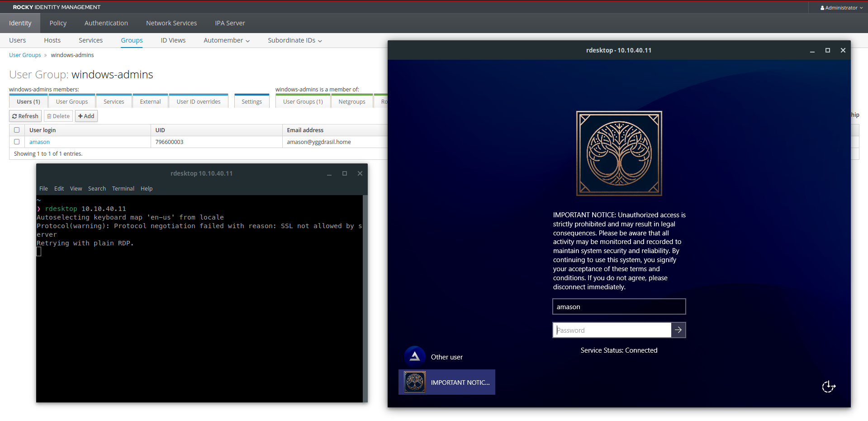Select the Other user avatar
Image resolution: width=868 pixels, height=421 pixels.
tap(415, 357)
